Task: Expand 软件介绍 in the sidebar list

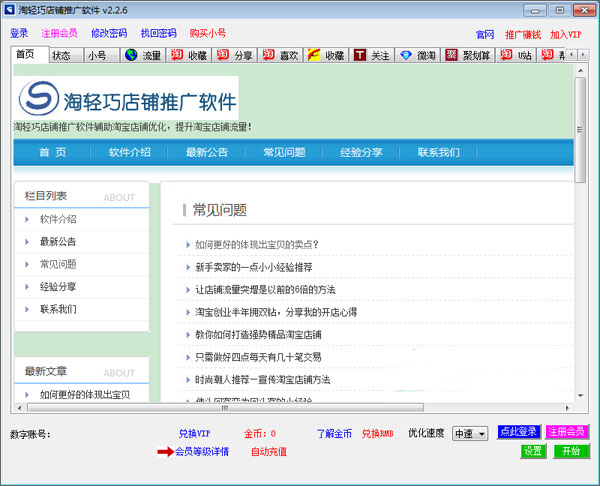Action: pyautogui.click(x=58, y=219)
